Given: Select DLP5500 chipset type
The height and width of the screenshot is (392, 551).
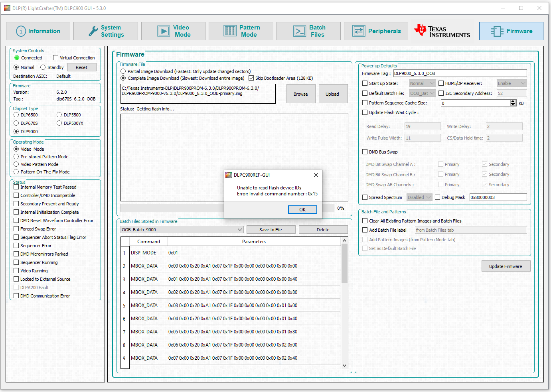Looking at the screenshot, I should pyautogui.click(x=59, y=115).
